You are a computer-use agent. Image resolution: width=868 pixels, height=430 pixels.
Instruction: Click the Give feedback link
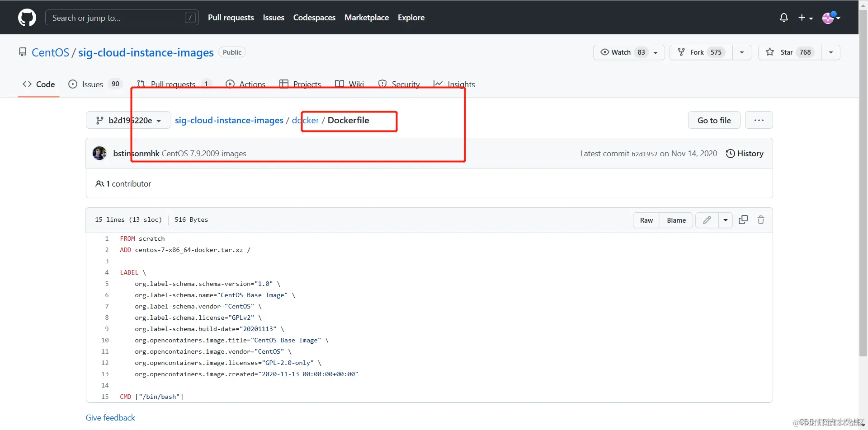110,418
